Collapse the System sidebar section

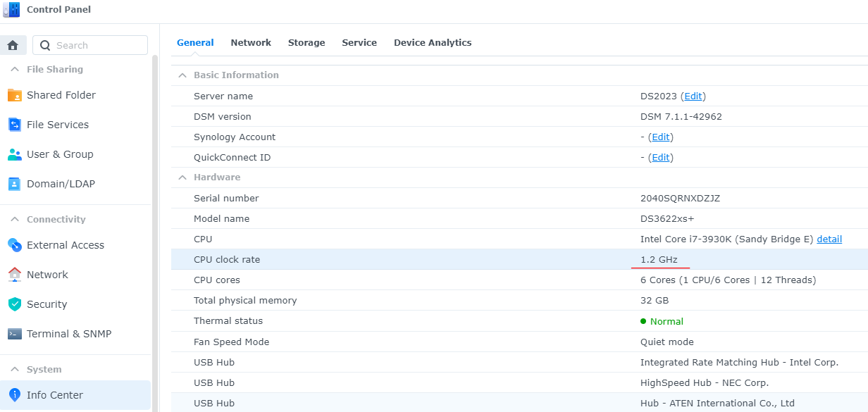tap(14, 370)
